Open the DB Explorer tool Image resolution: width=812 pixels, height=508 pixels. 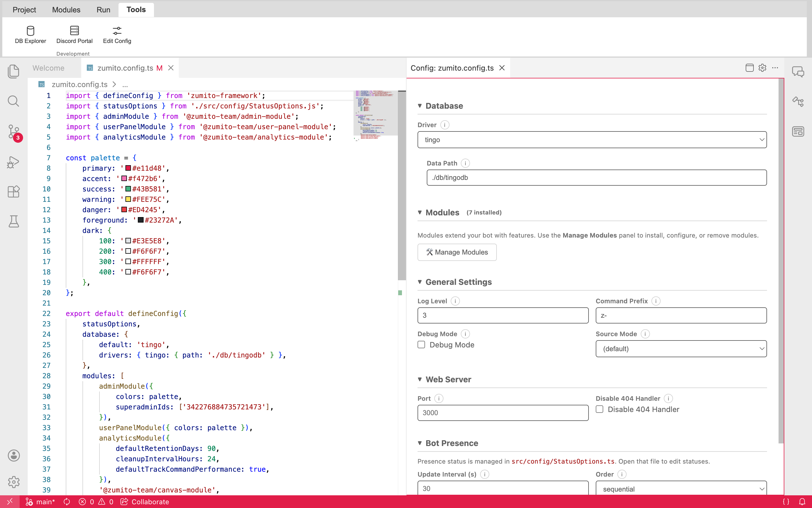pos(30,35)
